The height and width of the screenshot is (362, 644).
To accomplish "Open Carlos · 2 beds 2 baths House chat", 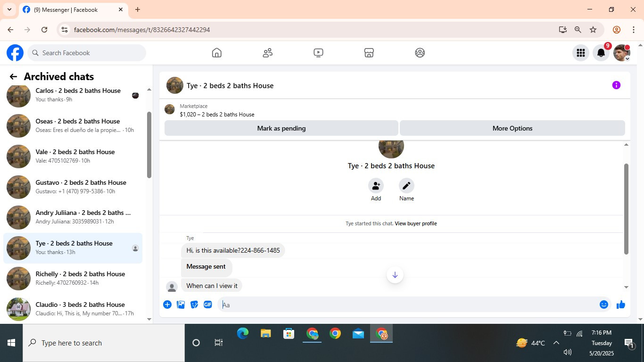I will coord(73,95).
